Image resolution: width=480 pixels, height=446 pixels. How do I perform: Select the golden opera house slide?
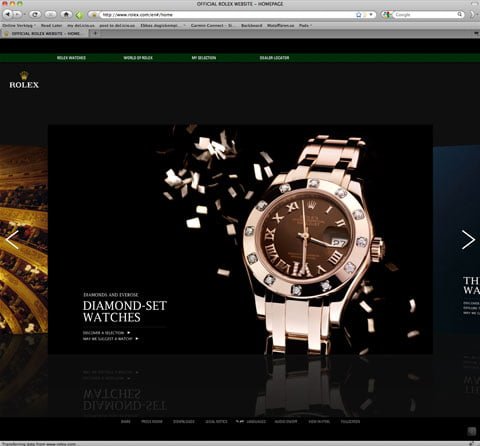(x=24, y=239)
